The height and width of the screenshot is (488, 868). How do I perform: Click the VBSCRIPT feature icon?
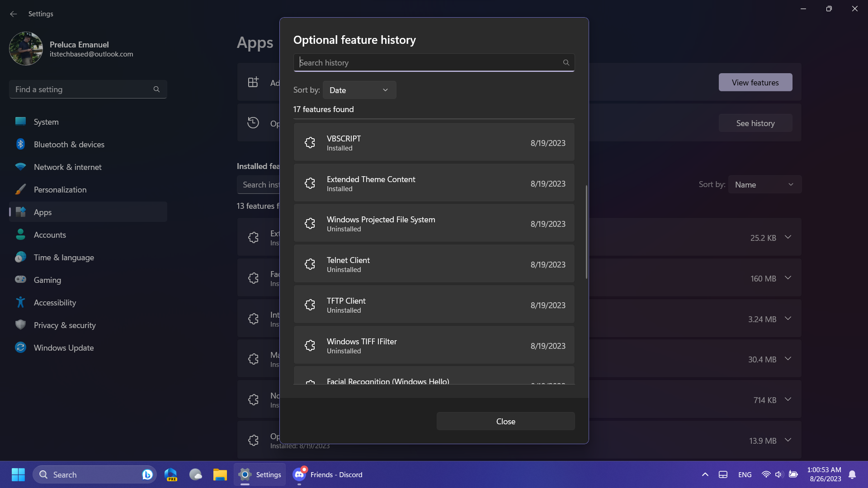[x=310, y=143]
